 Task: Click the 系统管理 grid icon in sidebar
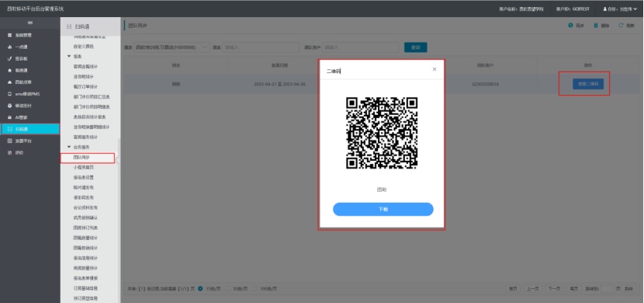pos(9,36)
